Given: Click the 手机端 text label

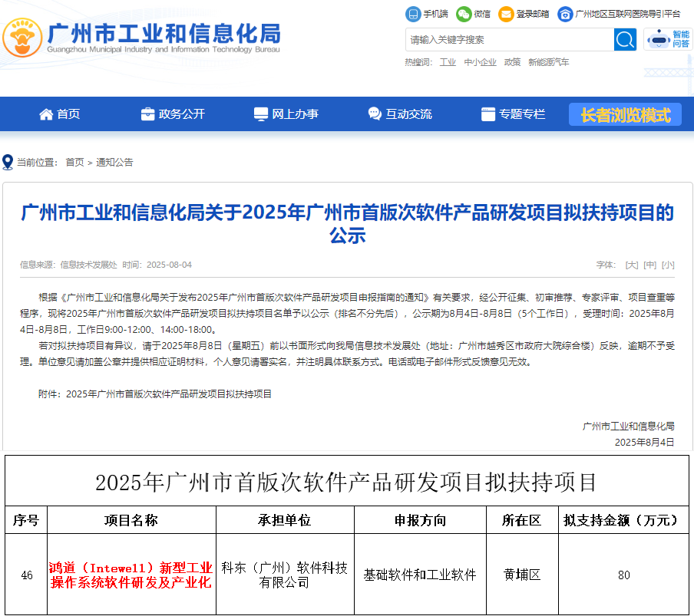Looking at the screenshot, I should click(x=435, y=14).
